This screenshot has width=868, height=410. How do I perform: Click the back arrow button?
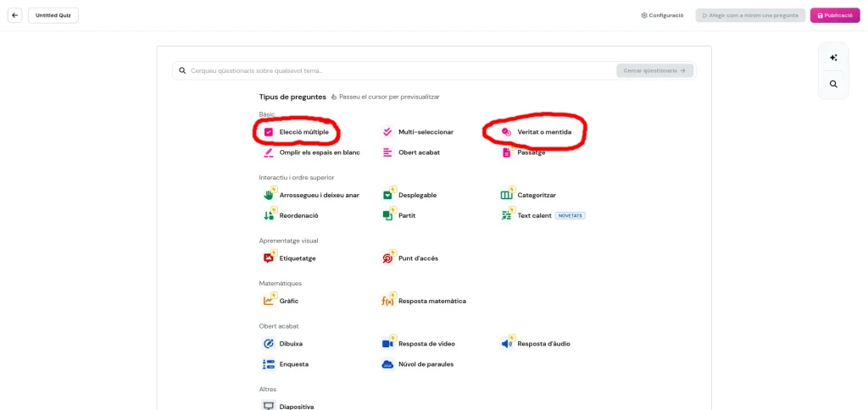click(14, 15)
